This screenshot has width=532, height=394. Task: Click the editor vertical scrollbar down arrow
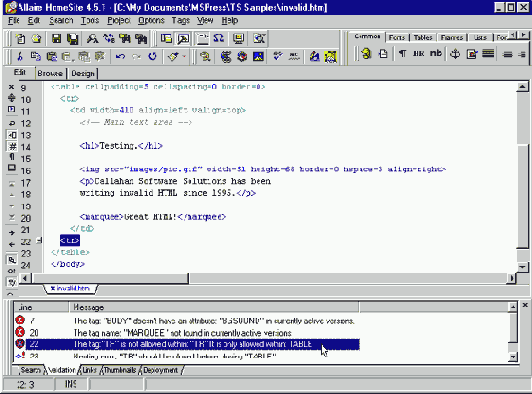(522, 267)
